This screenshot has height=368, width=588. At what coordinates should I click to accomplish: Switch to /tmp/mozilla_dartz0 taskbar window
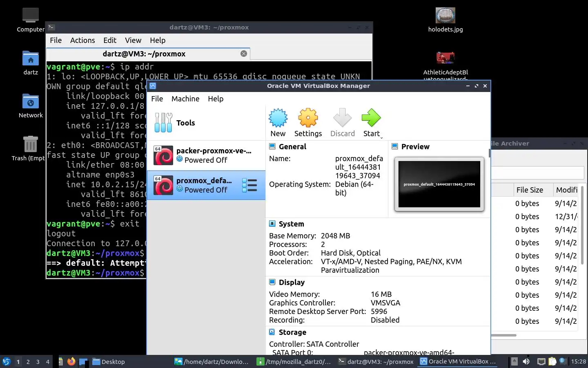click(x=294, y=361)
